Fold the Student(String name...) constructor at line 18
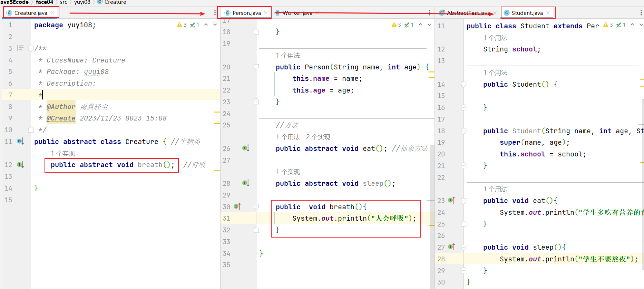This screenshot has width=644, height=289. coord(464,131)
